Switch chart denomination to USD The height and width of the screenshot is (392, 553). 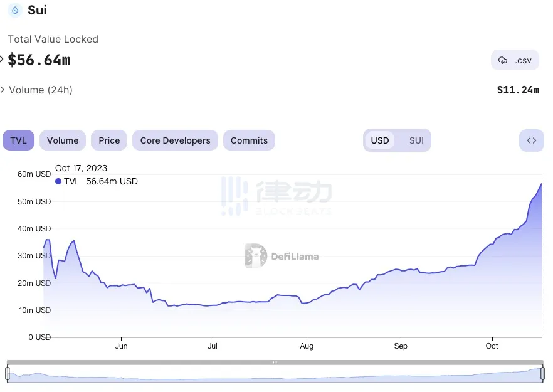380,140
